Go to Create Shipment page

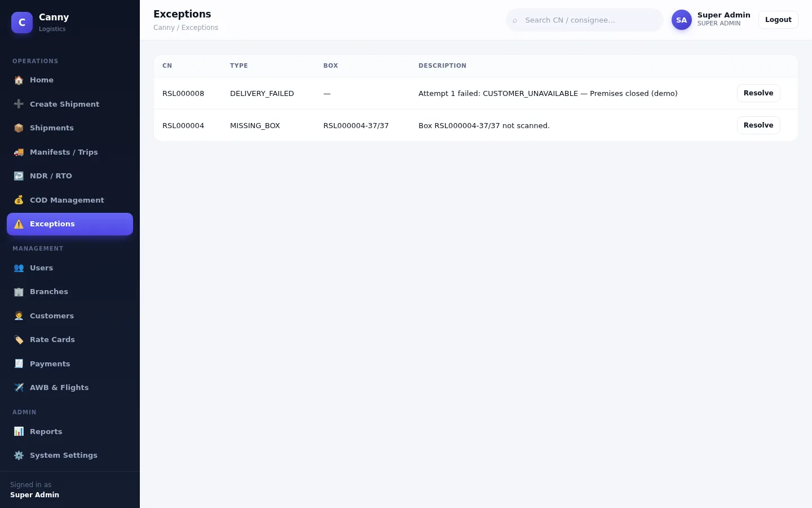tap(70, 104)
